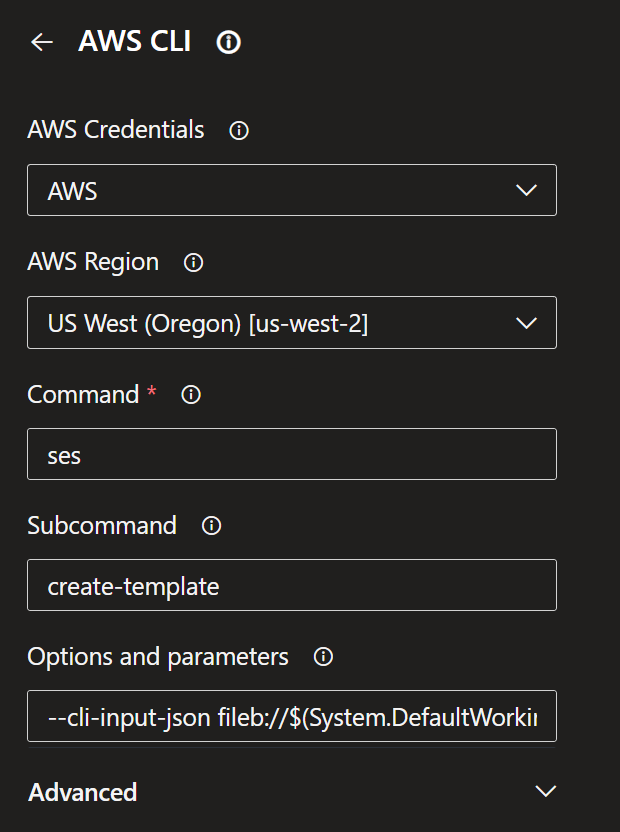
Task: Open the Options and parameters info tooltip
Action: click(x=322, y=657)
